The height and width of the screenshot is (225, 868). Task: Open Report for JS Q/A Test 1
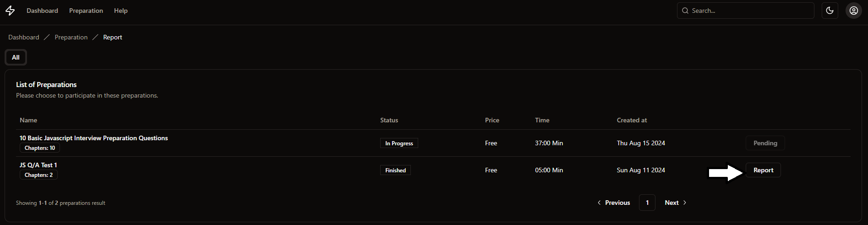point(763,170)
